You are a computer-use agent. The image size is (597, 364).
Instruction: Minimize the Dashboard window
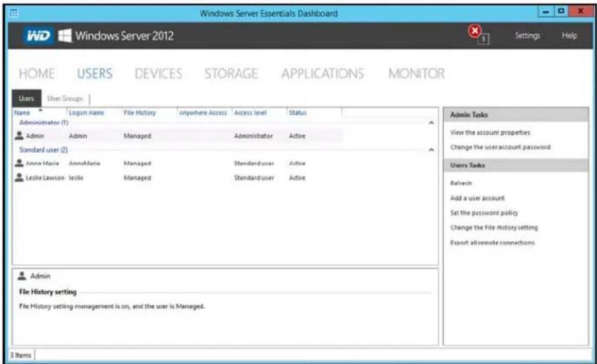[x=545, y=12]
